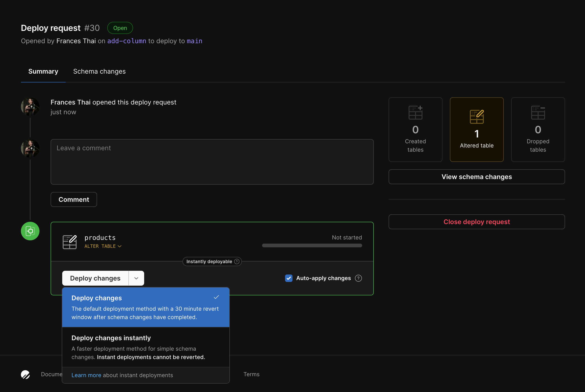This screenshot has width=585, height=392.
Task: Switch to the Summary tab
Action: pyautogui.click(x=43, y=71)
